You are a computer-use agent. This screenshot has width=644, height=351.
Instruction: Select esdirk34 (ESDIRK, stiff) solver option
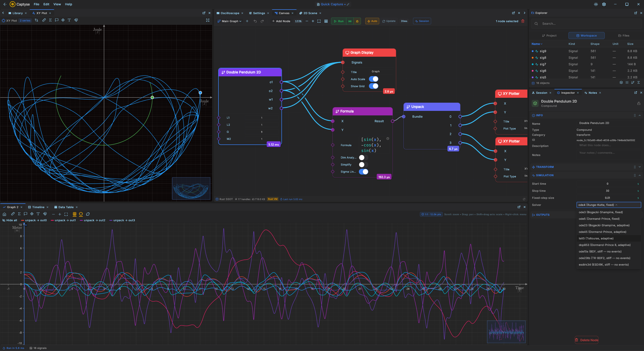pyautogui.click(x=609, y=265)
